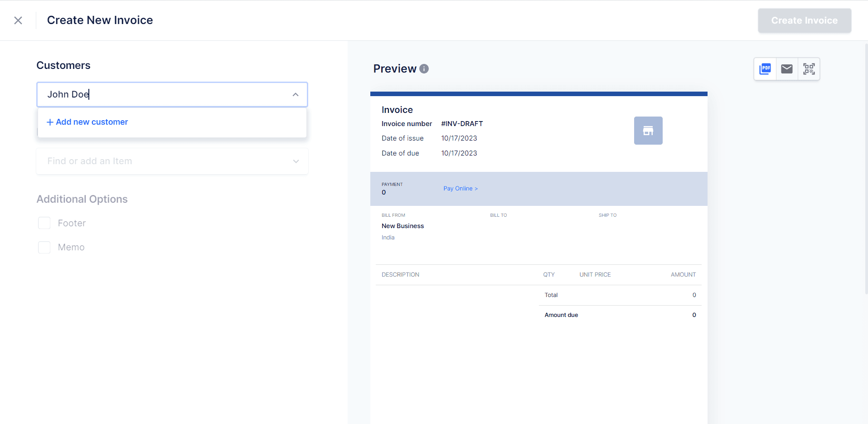Screen dimensions: 868x424
Task: Open the item selection chevron
Action: tap(296, 161)
